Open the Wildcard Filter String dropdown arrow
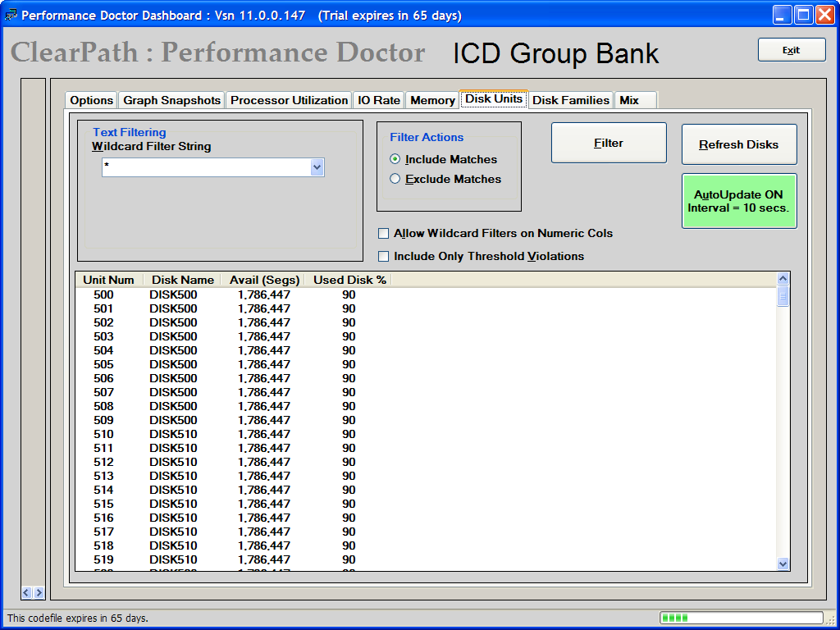Viewport: 840px width, 630px height. coord(317,167)
